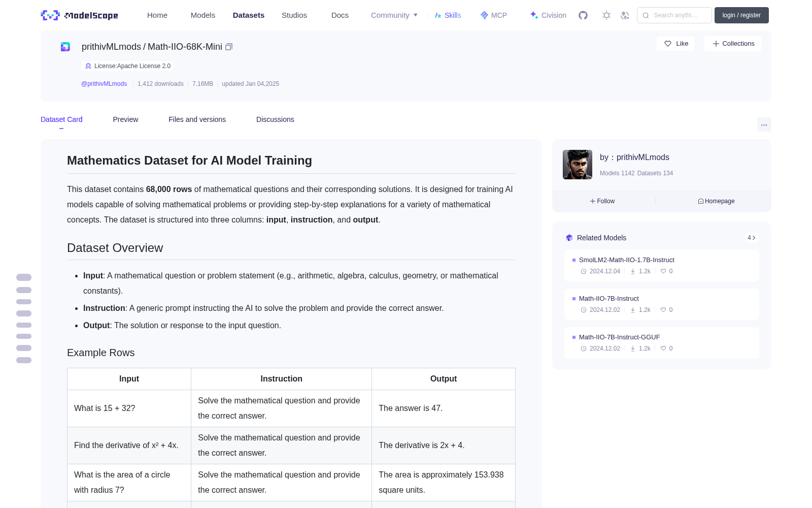The width and height of the screenshot is (812, 508).
Task: Select the Dataset Card tab
Action: point(61,119)
